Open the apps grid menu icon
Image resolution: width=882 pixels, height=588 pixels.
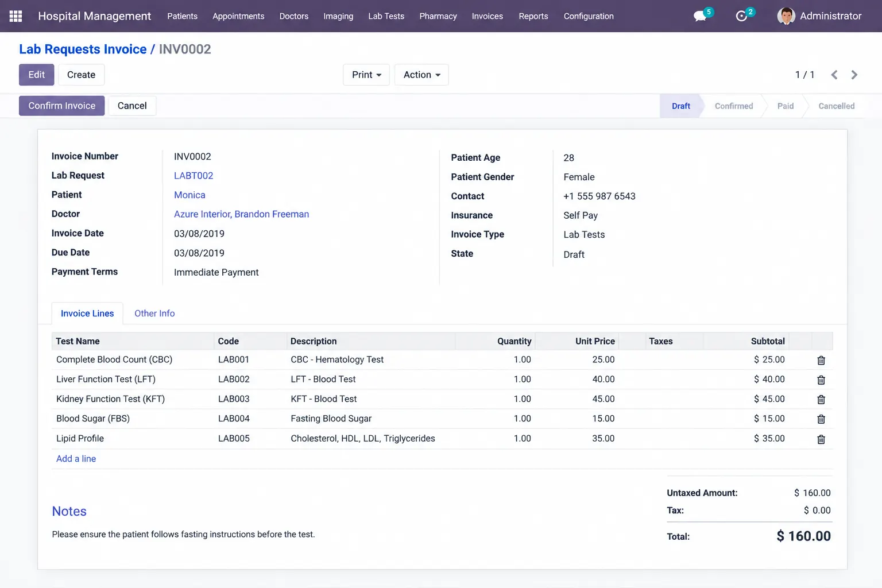(16, 16)
